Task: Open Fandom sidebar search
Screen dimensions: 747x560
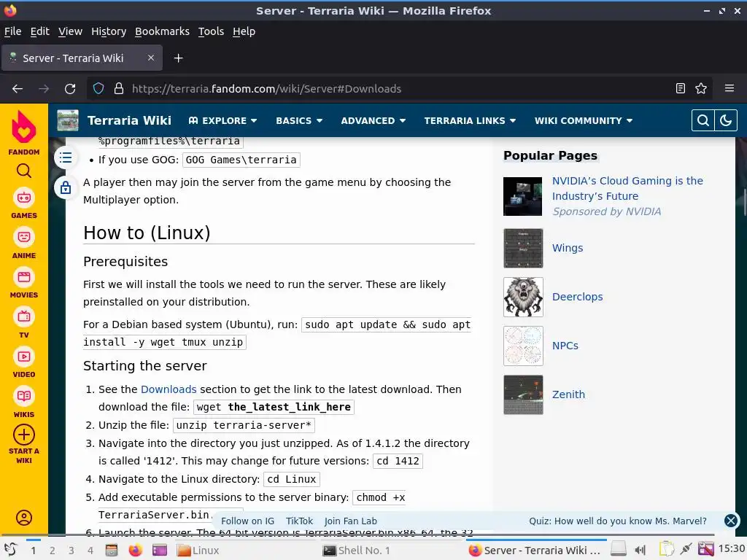Action: tap(24, 171)
